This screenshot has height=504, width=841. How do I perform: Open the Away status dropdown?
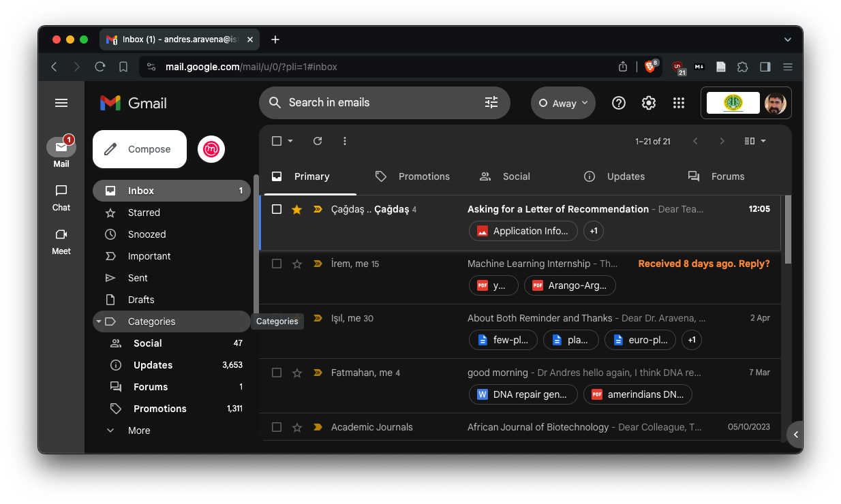pyautogui.click(x=563, y=103)
